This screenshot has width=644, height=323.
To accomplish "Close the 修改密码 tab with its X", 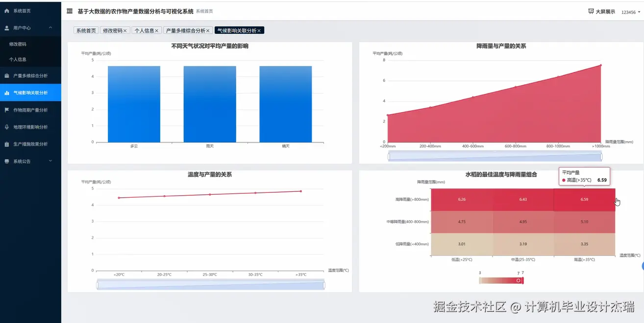I will (x=125, y=30).
